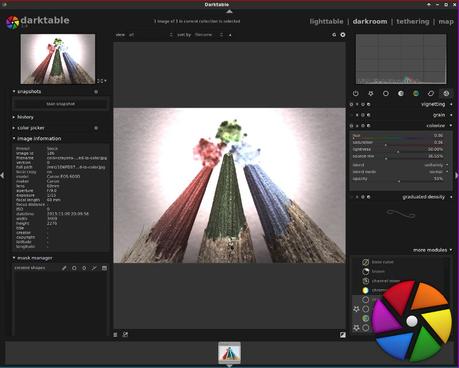Switch to map view
The height and width of the screenshot is (368, 459).
(446, 22)
